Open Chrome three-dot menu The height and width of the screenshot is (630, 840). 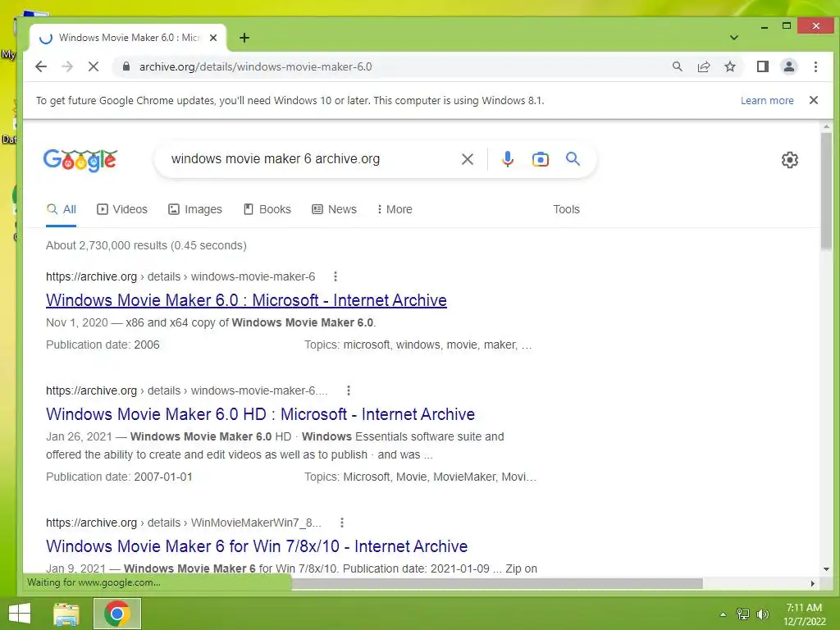pyautogui.click(x=815, y=66)
